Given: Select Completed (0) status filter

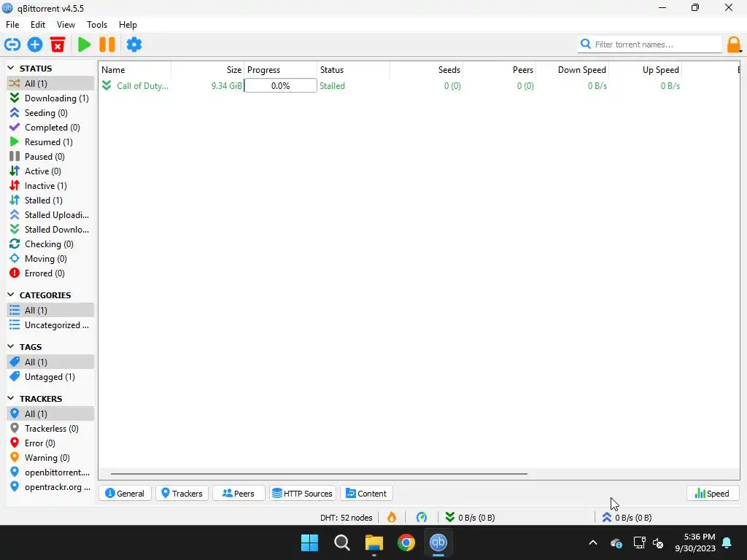Looking at the screenshot, I should (x=50, y=128).
